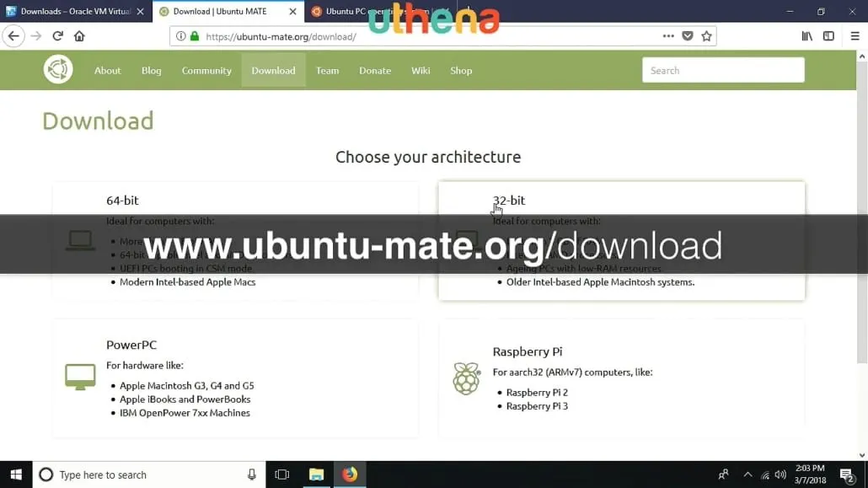Open page actions three-dot menu
The width and height of the screenshot is (868, 488).
coord(668,36)
